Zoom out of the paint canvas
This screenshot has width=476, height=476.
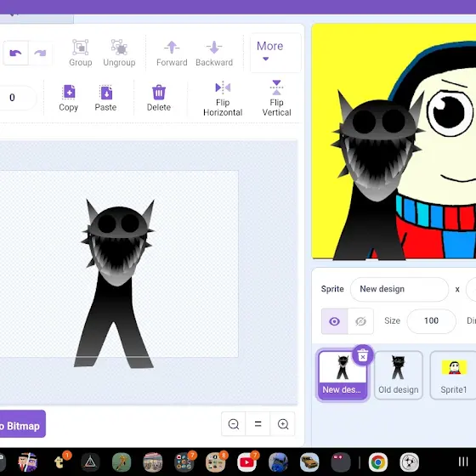tap(234, 424)
